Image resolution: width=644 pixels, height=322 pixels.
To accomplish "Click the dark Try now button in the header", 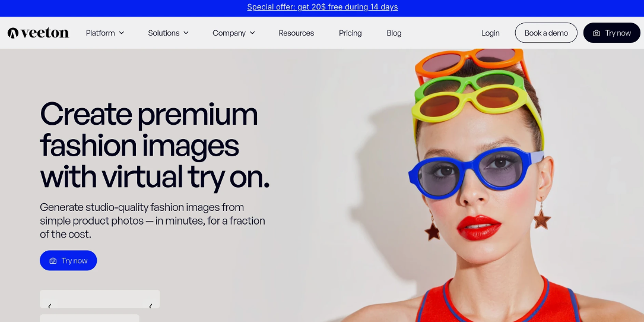I will pyautogui.click(x=611, y=33).
